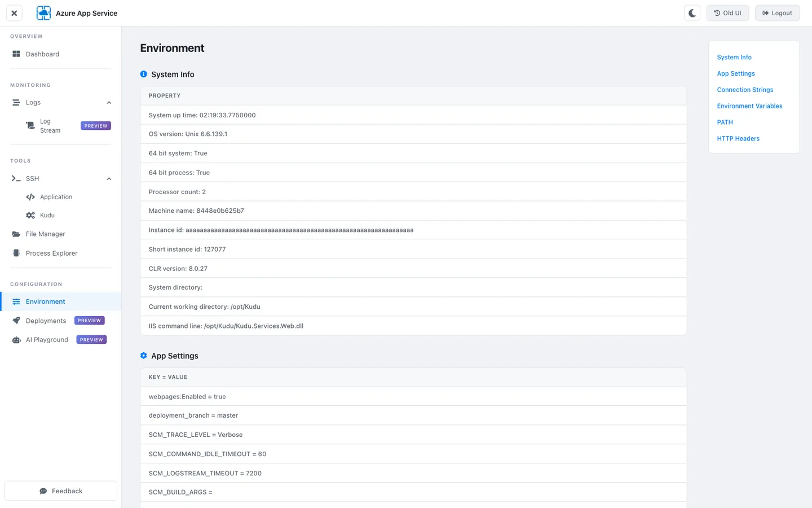This screenshot has height=508, width=812.
Task: Click the Deployments rocket icon
Action: pyautogui.click(x=16, y=321)
